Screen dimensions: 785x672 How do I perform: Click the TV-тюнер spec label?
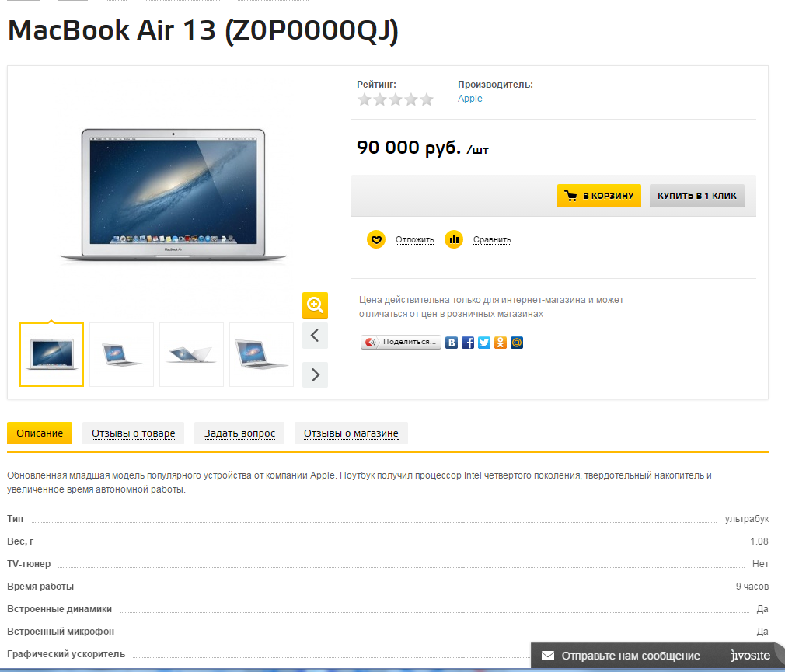29,564
